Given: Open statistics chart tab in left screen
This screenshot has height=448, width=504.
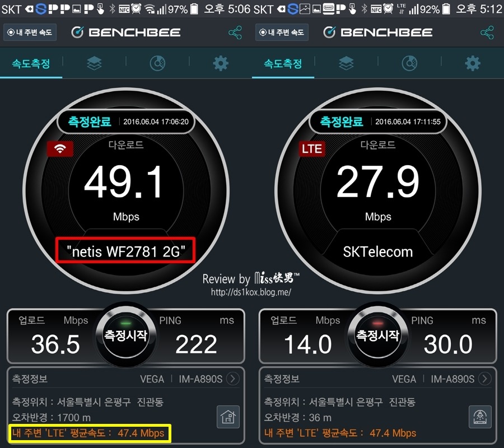Looking at the screenshot, I should coord(157,63).
